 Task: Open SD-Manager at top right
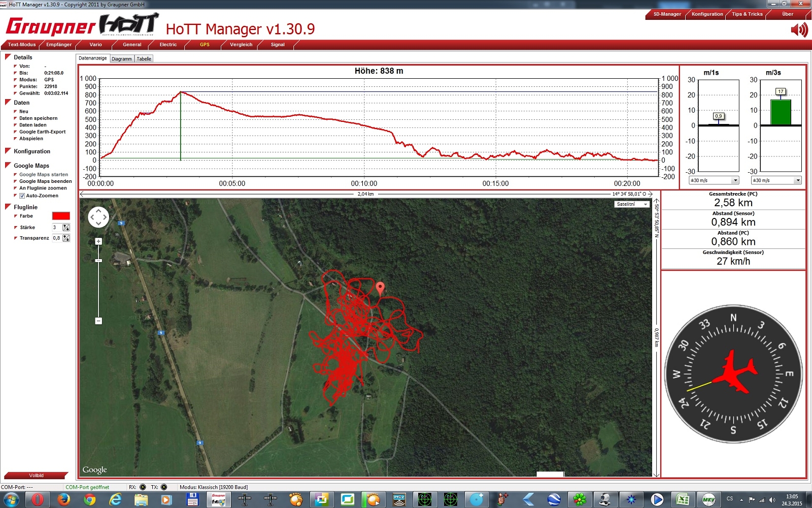(x=667, y=14)
